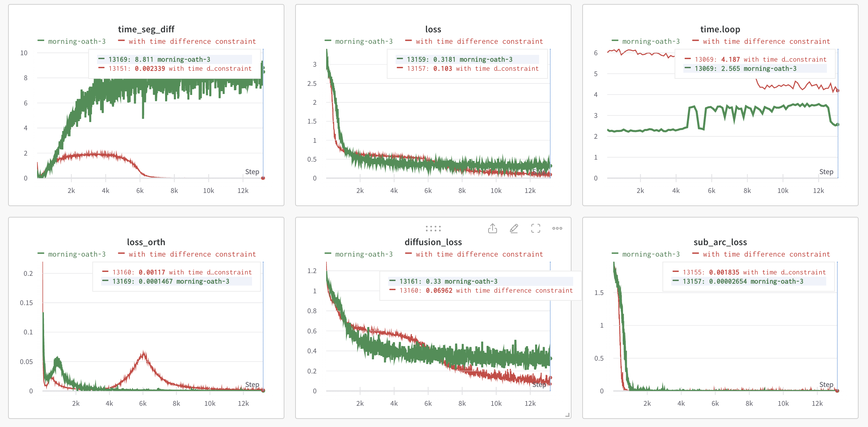
Task: Click the 12k x-axis tick in diffusion_loss chart
Action: (x=530, y=403)
